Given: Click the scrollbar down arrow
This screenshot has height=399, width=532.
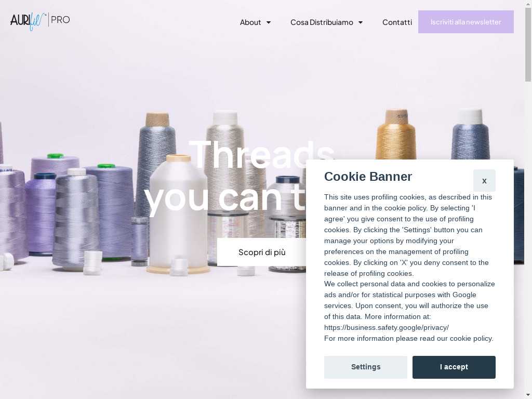Looking at the screenshot, I should point(528,396).
